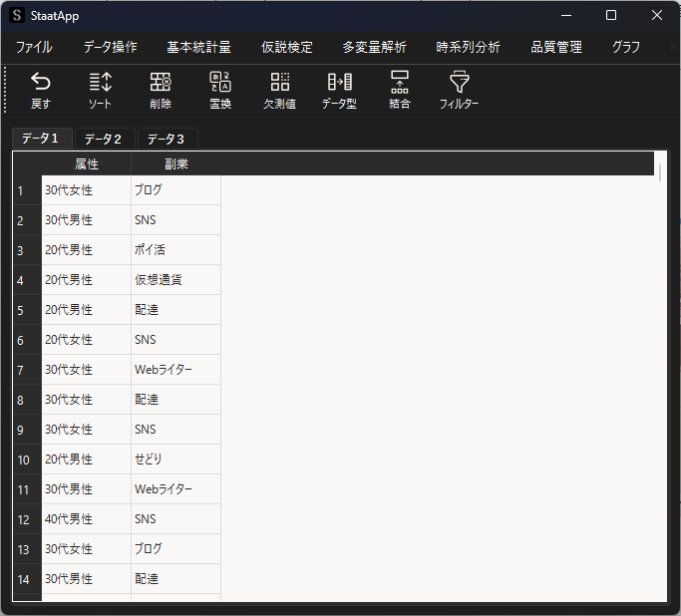Image resolution: width=681 pixels, height=616 pixels.
Task: Click the 副業 column header
Action: tap(176, 163)
